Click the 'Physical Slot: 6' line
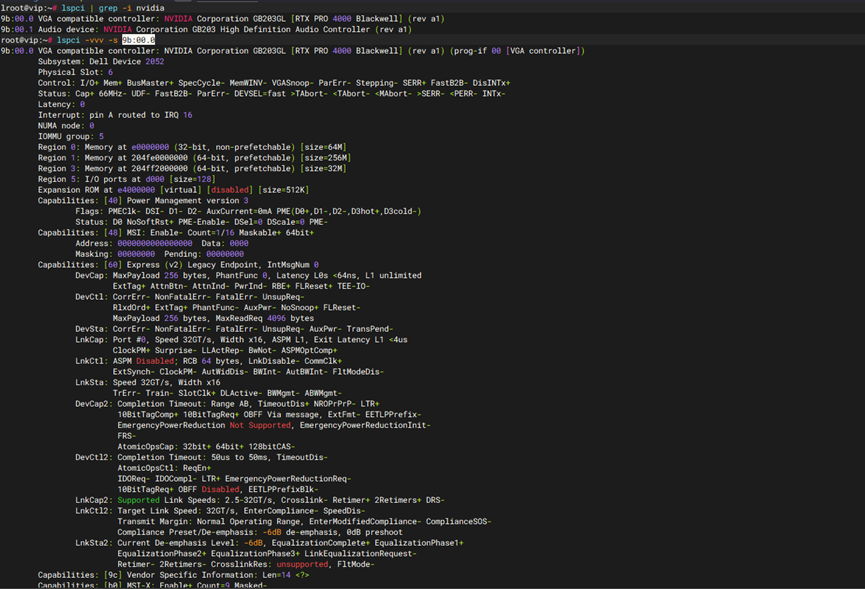Image resolution: width=865 pixels, height=589 pixels. click(75, 72)
